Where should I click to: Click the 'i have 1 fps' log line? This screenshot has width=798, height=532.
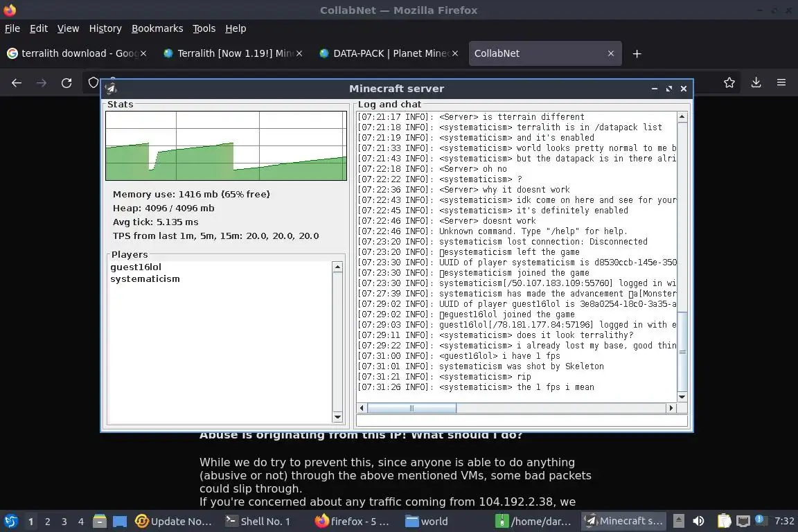click(x=459, y=356)
